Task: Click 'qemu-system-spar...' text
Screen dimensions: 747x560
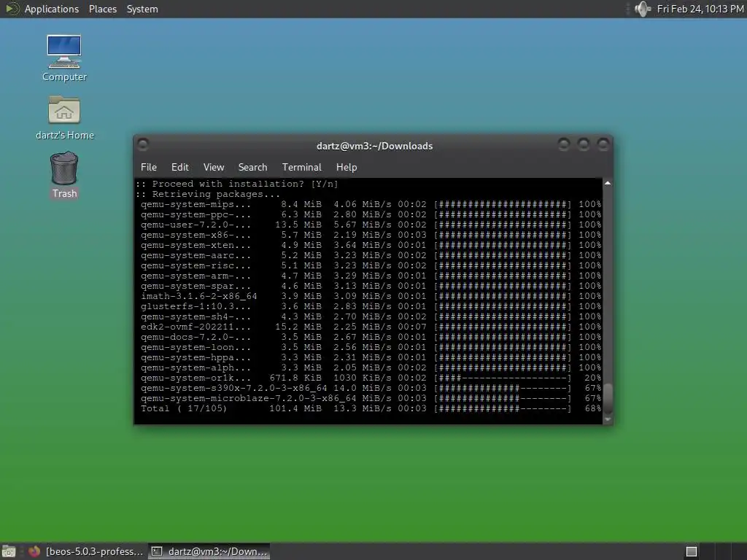Action: [196, 286]
